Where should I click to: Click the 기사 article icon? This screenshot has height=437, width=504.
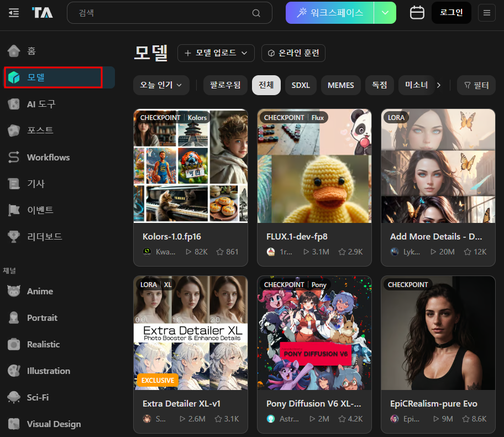click(14, 184)
